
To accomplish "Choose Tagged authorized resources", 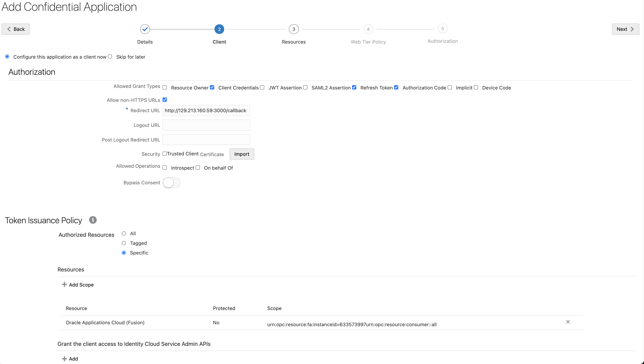I will (124, 243).
